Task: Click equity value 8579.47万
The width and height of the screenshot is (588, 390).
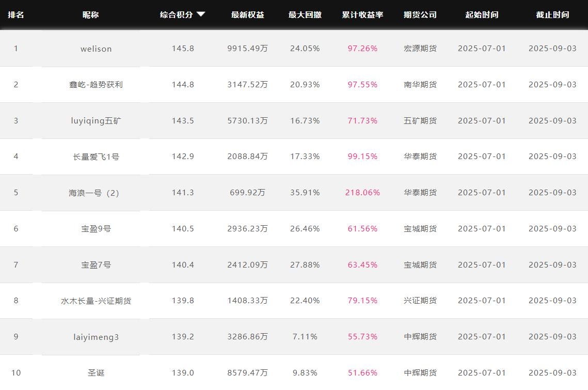Action: tap(247, 373)
